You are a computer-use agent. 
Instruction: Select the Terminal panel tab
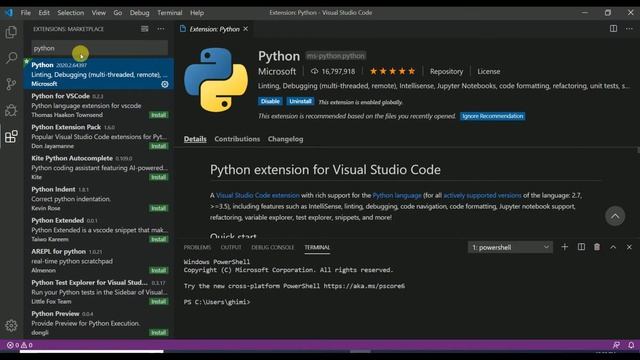click(x=317, y=247)
